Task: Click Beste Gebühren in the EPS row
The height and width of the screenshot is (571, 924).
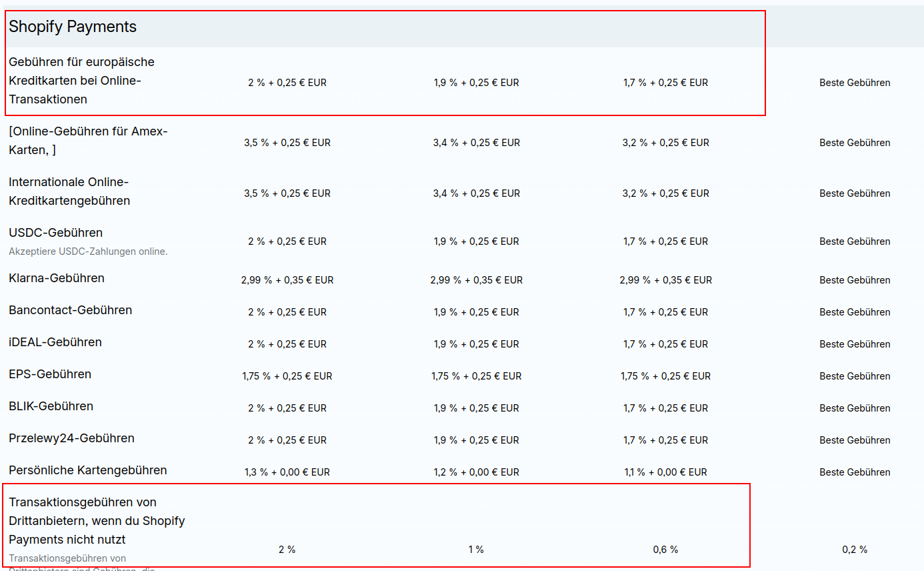Action: pos(855,376)
